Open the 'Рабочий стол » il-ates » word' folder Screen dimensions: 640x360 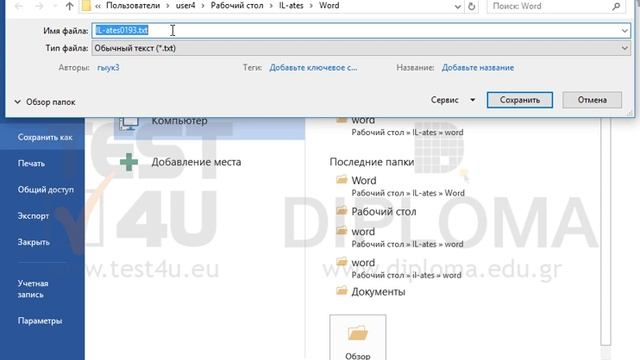pyautogui.click(x=399, y=268)
